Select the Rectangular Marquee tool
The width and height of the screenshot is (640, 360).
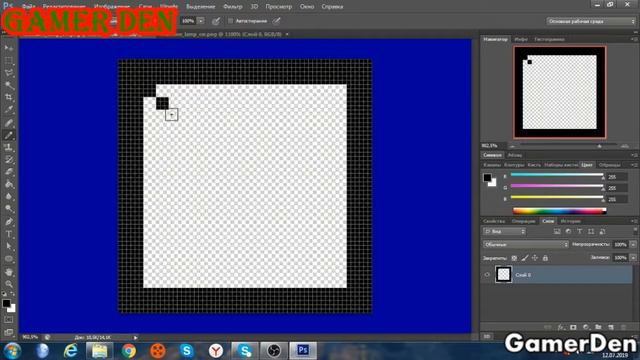click(9, 60)
